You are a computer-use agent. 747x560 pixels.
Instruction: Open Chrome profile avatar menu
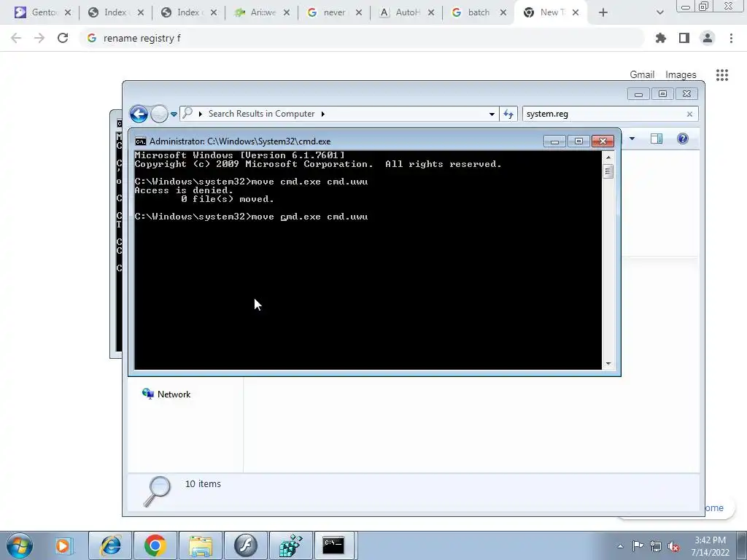point(708,38)
